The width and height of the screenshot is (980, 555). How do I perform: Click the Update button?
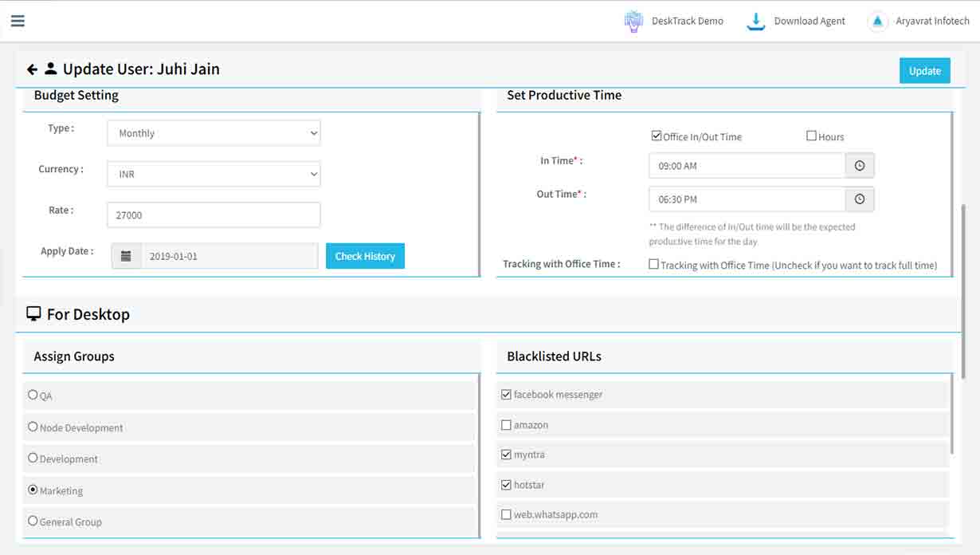[x=924, y=70]
